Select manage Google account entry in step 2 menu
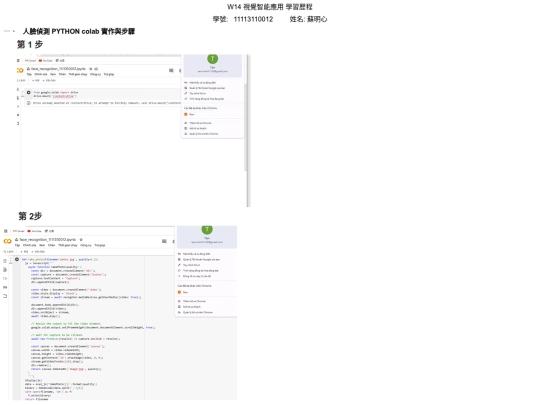540x405 pixels. pos(199,259)
